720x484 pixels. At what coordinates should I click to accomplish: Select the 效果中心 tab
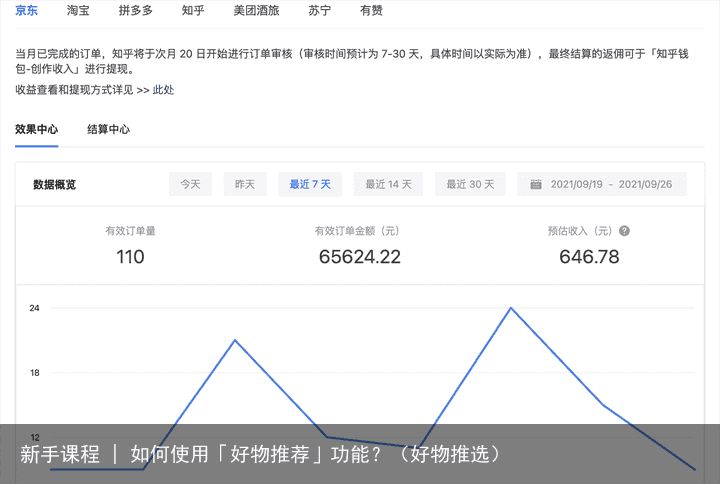37,129
